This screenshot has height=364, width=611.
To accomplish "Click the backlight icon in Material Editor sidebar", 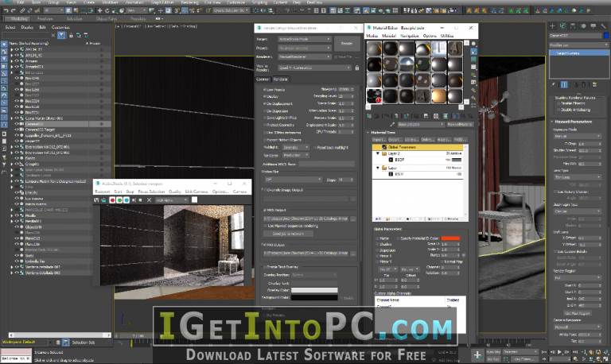I will coord(473,52).
